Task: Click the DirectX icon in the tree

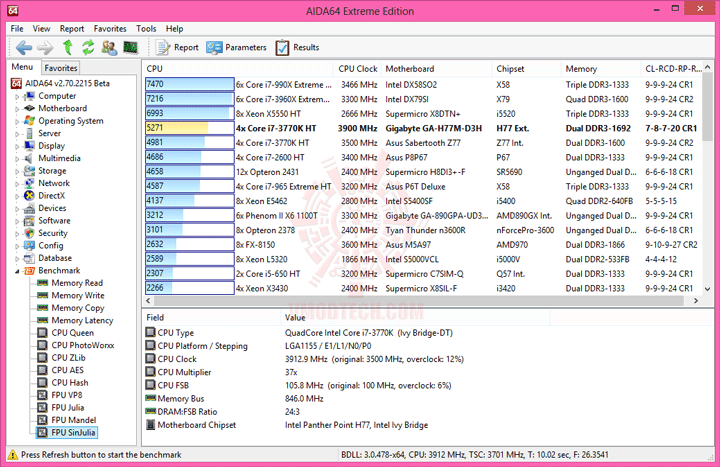Action: coord(29,196)
